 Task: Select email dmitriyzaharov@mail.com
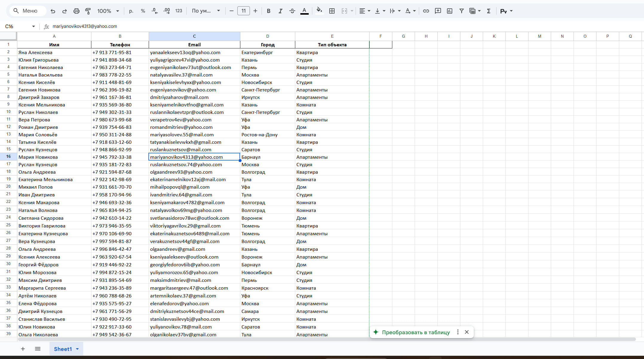pyautogui.click(x=194, y=97)
